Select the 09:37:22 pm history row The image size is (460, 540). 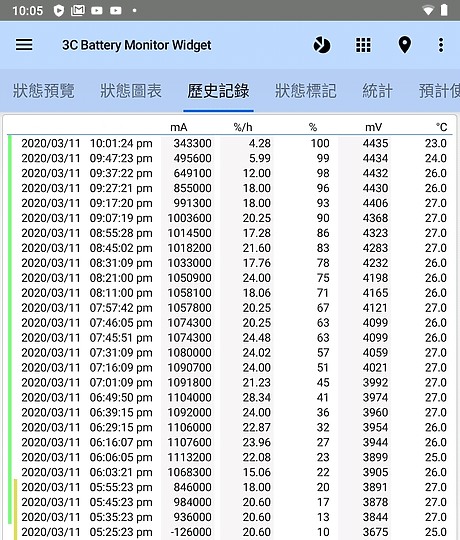(230, 173)
